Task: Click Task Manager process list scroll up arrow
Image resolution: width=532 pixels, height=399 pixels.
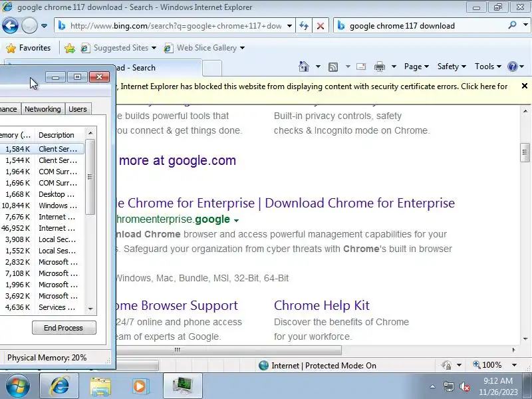Action: (90, 133)
